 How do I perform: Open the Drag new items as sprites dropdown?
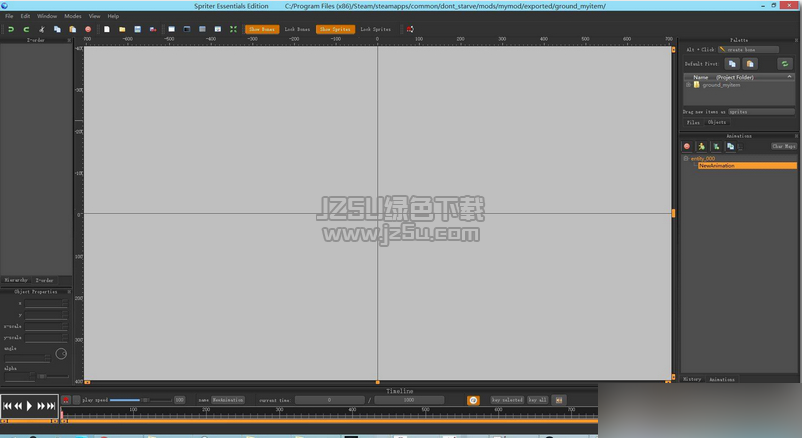pos(761,112)
